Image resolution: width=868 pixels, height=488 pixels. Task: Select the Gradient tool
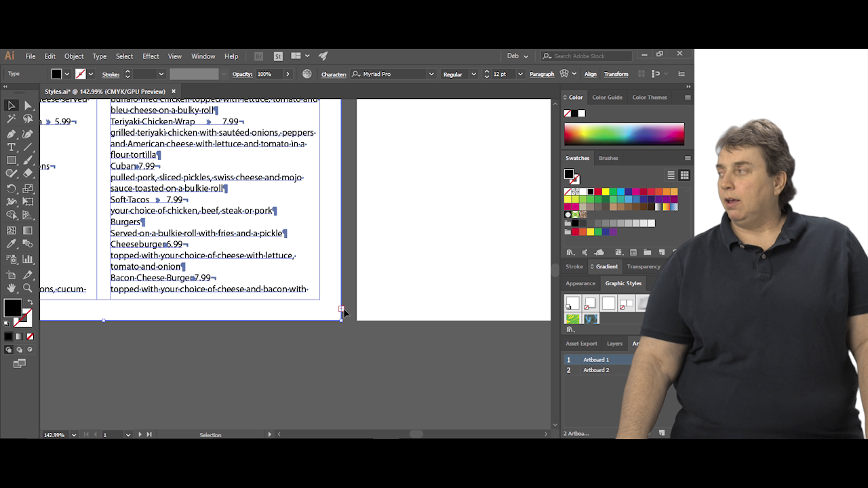tap(28, 230)
